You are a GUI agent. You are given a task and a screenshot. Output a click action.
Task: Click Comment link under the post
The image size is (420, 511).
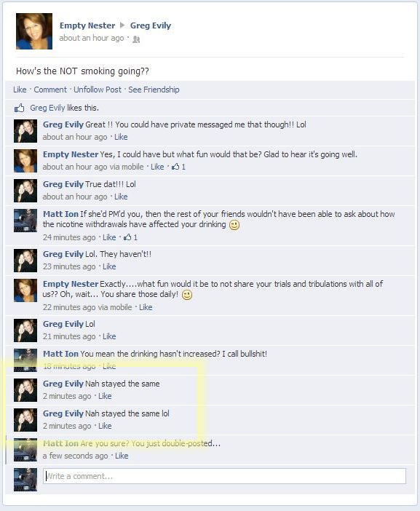[x=50, y=90]
